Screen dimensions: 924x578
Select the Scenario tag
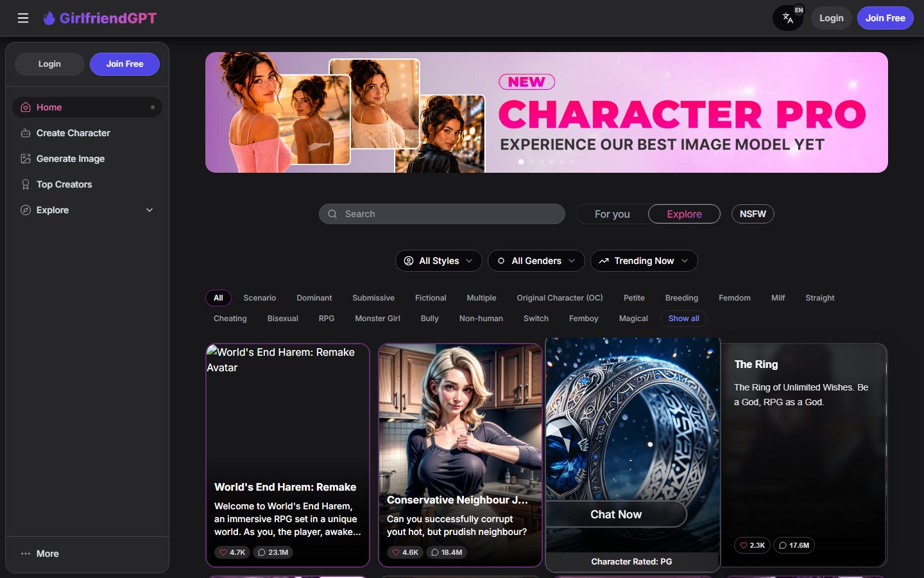pyautogui.click(x=259, y=298)
